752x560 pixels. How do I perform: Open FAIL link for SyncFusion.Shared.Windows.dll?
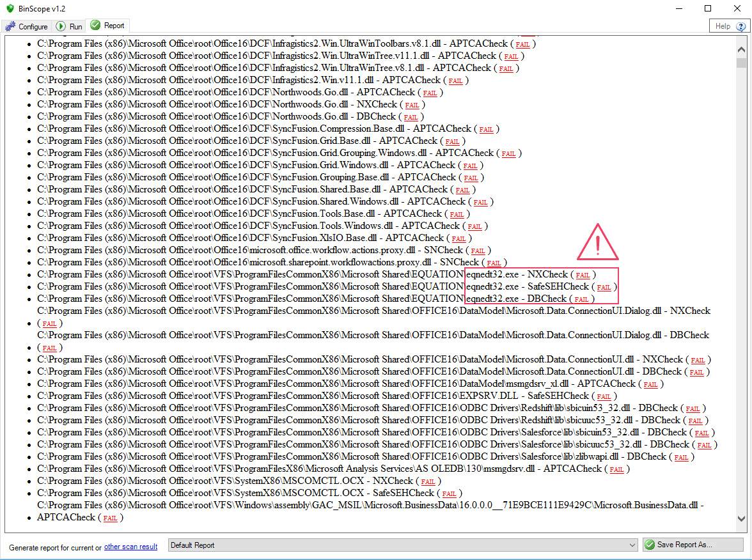[x=480, y=202]
